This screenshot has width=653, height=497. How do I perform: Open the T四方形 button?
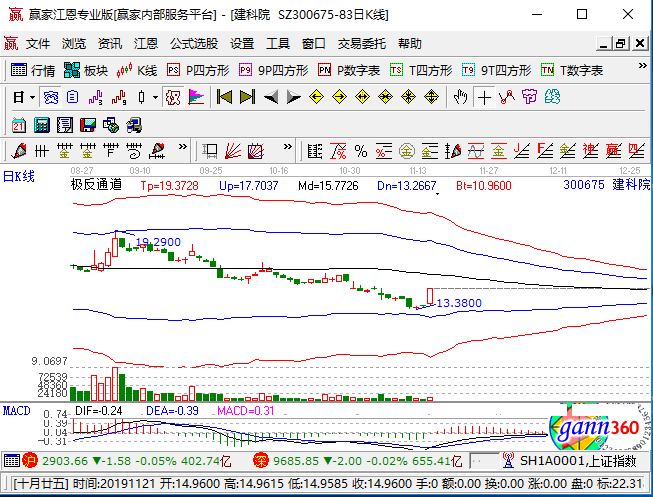(x=421, y=70)
